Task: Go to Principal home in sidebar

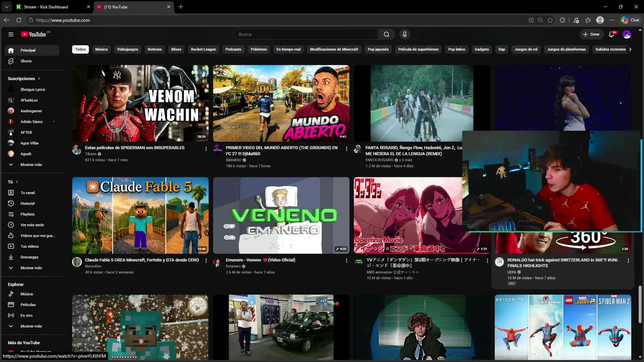Action: click(33, 50)
